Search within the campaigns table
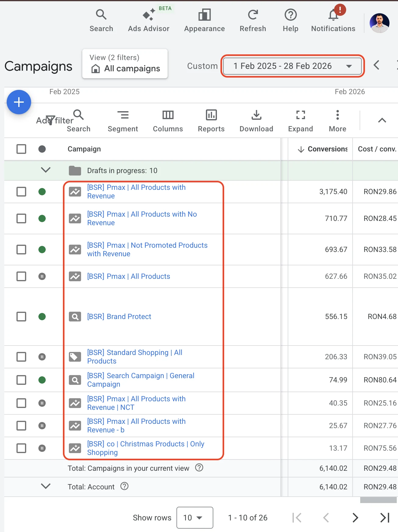The image size is (398, 532). pyautogui.click(x=79, y=121)
